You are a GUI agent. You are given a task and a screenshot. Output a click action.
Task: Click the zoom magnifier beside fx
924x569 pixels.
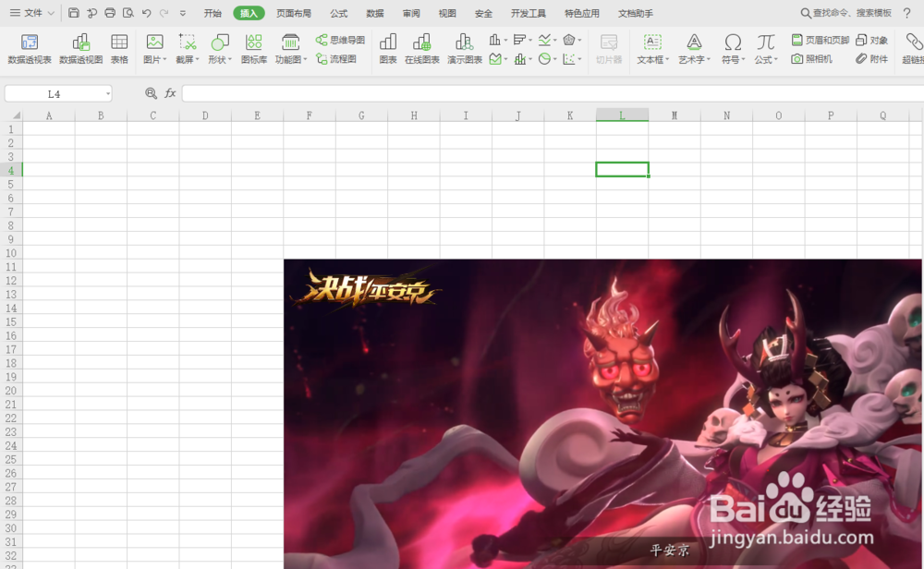[x=151, y=93]
